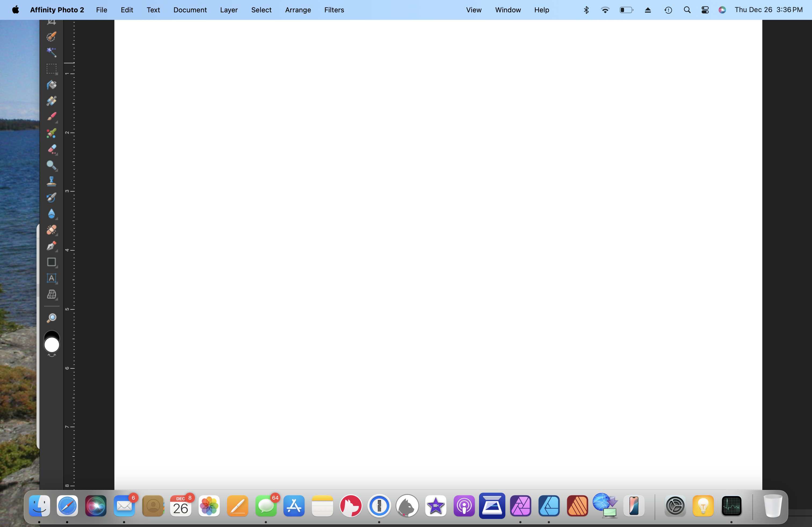Pick the Gradient tool
The width and height of the screenshot is (812, 527).
51,101
